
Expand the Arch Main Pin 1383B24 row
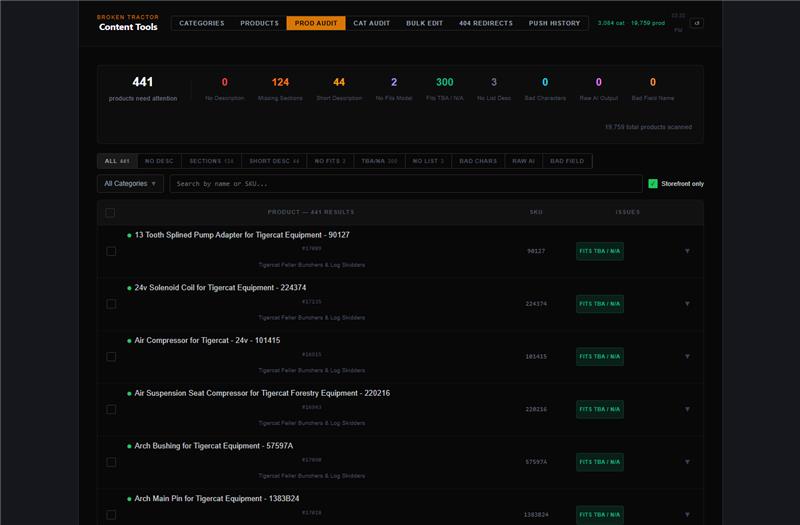click(687, 515)
